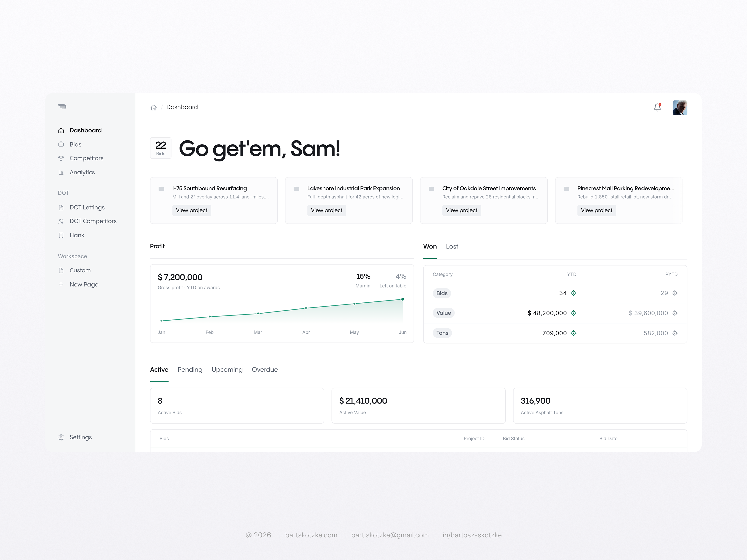The width and height of the screenshot is (747, 560).
Task: Click target icon next to $ 39,600,000
Action: click(x=675, y=313)
